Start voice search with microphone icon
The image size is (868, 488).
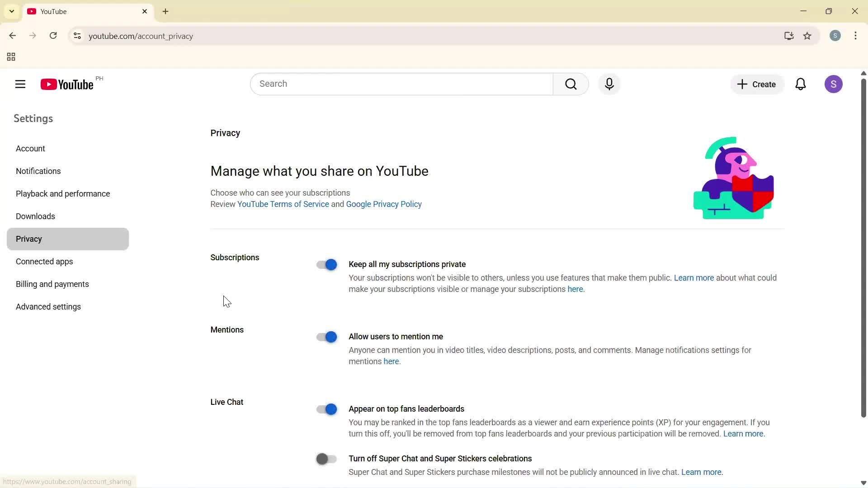click(609, 84)
